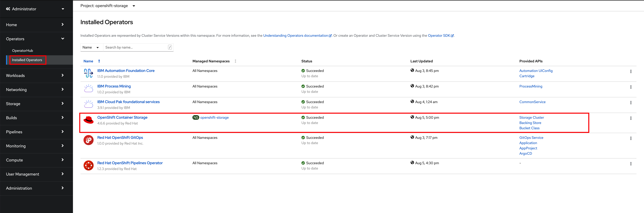Collapse the Operators navigation section
The image size is (644, 213).
pyautogui.click(x=36, y=39)
